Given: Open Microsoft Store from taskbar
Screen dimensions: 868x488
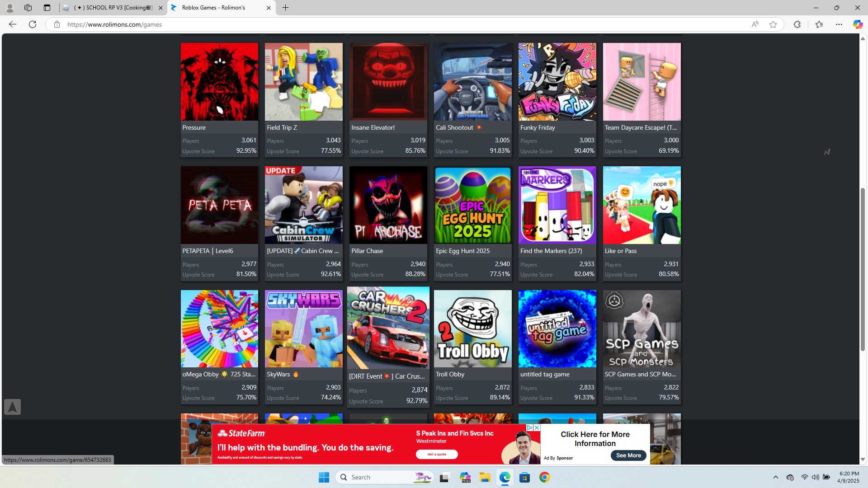Looking at the screenshot, I should coord(524,477).
